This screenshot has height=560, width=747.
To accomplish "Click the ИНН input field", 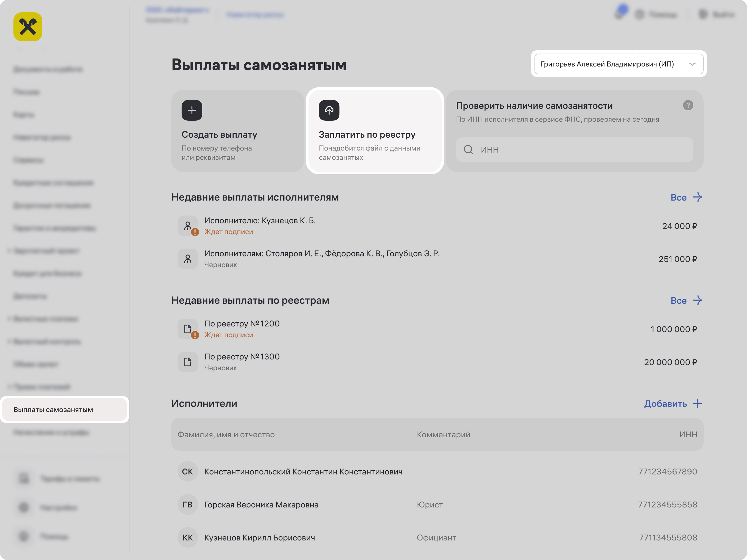I will (581, 150).
